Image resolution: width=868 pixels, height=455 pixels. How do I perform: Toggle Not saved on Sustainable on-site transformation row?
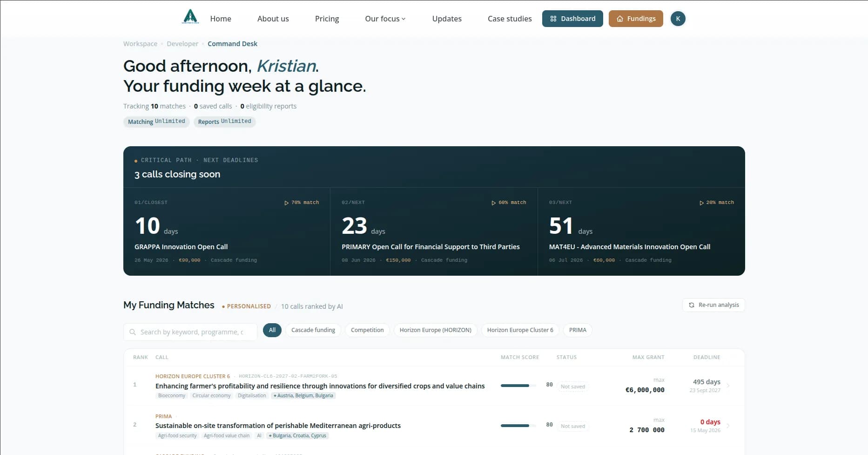[x=573, y=426]
